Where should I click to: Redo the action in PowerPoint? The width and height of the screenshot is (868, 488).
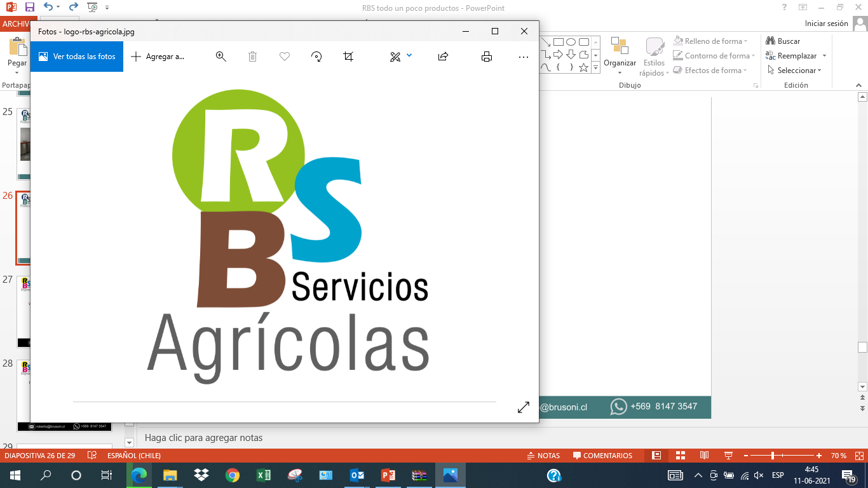[x=73, y=7]
